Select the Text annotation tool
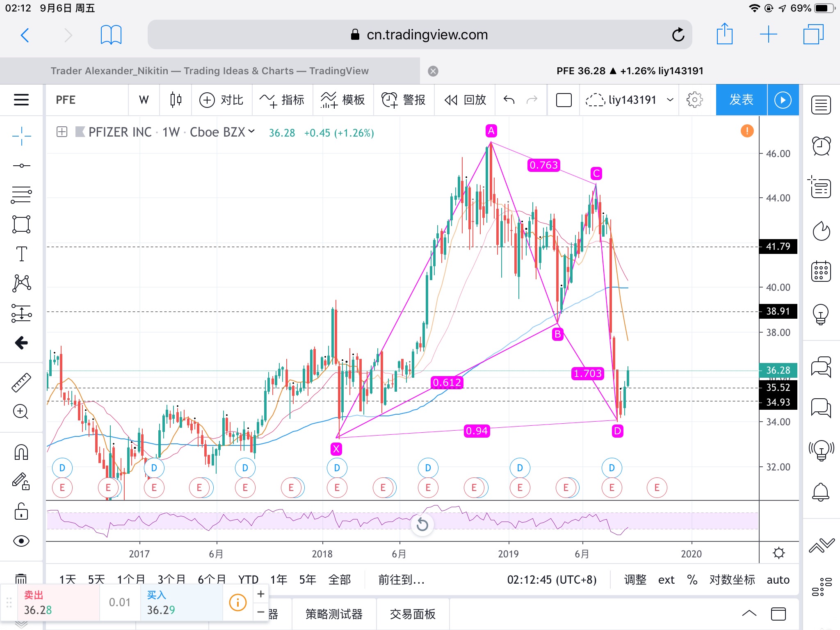840x630 pixels. (x=21, y=254)
